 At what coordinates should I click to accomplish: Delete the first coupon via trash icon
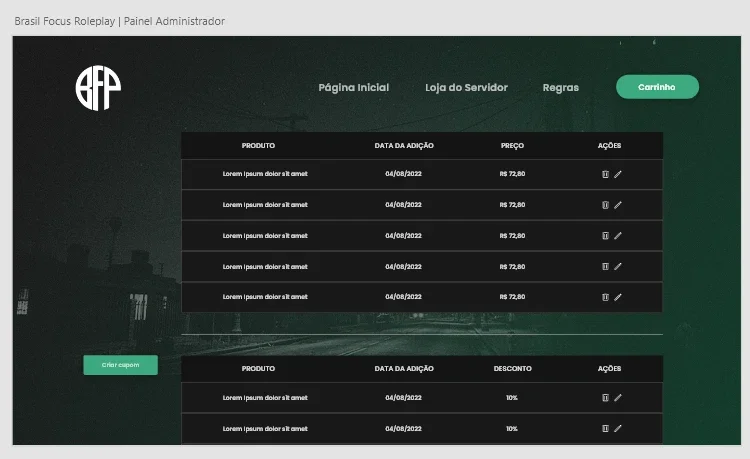(605, 397)
